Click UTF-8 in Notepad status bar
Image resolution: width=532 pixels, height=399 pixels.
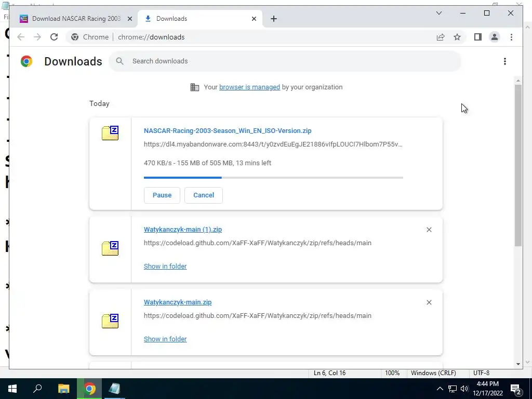(x=481, y=373)
